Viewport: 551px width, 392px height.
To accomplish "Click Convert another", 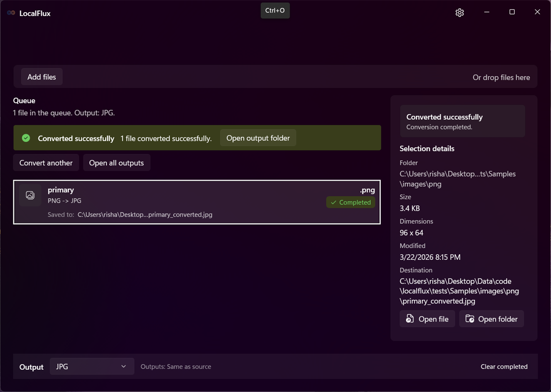I will click(x=46, y=163).
